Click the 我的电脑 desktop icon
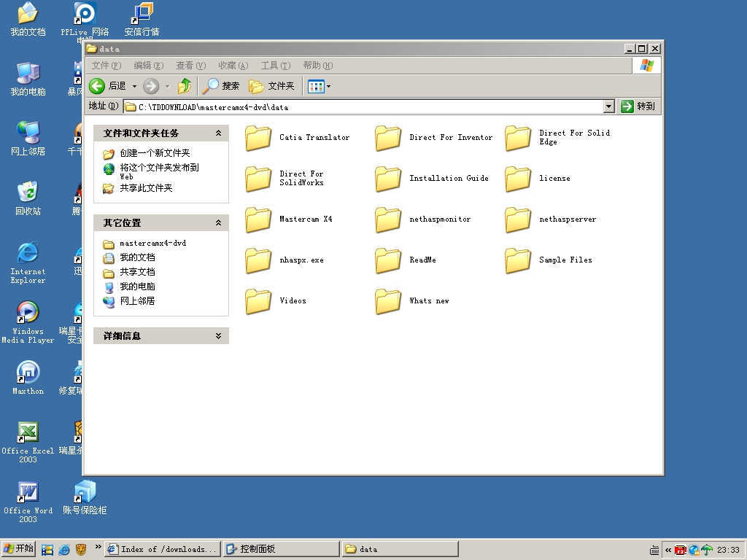 [28, 79]
